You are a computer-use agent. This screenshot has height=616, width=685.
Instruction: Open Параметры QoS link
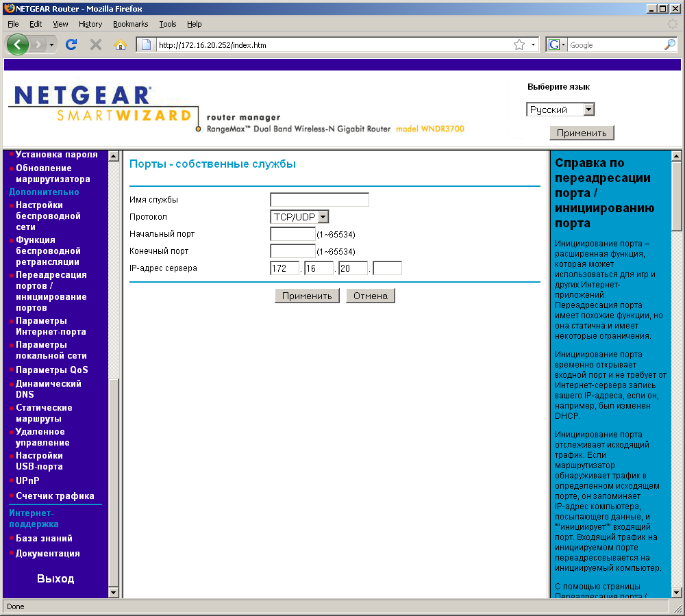51,370
